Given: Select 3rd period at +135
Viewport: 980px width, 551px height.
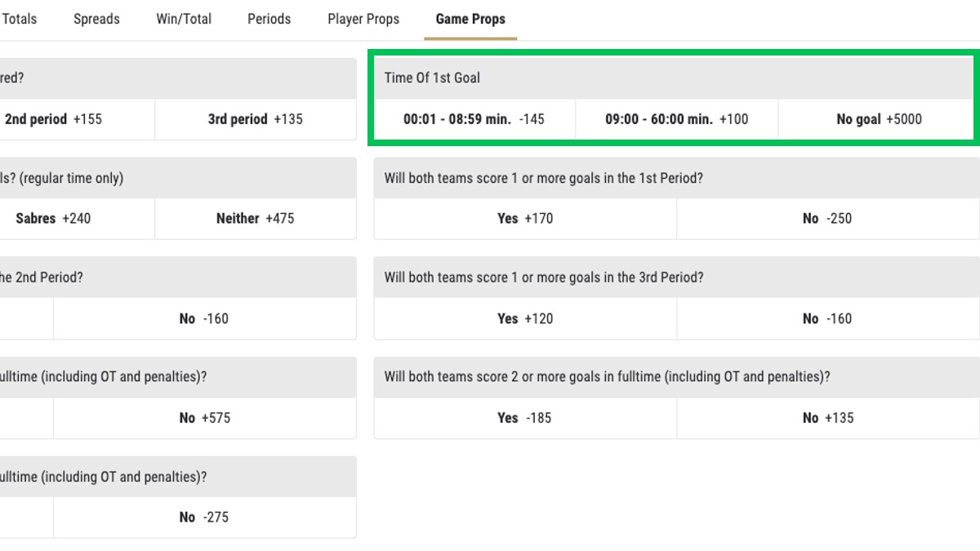Looking at the screenshot, I should [x=256, y=119].
